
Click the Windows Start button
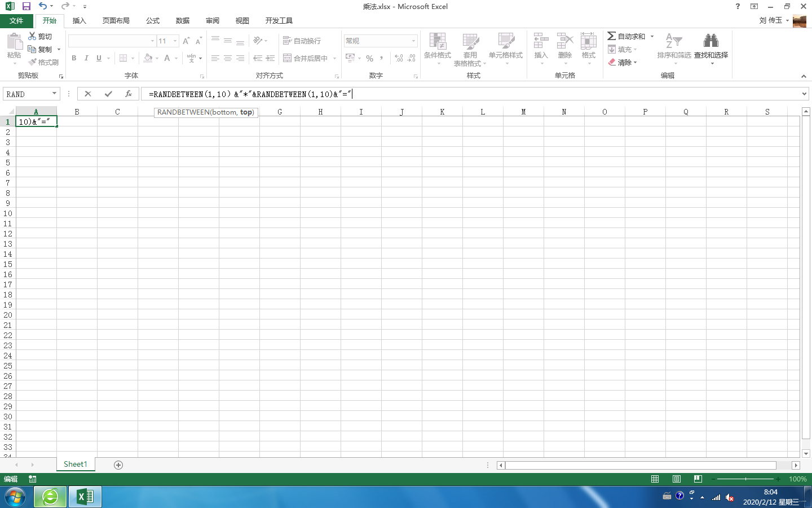pyautogui.click(x=15, y=497)
